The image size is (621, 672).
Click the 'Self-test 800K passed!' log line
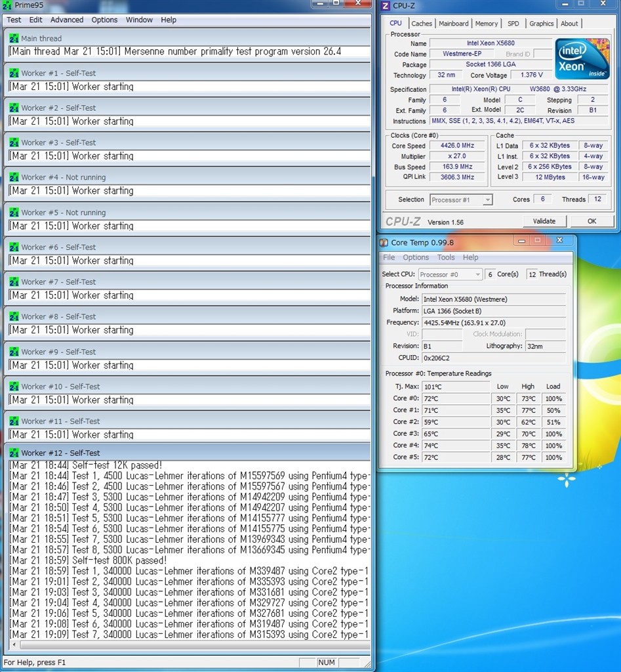click(88, 560)
